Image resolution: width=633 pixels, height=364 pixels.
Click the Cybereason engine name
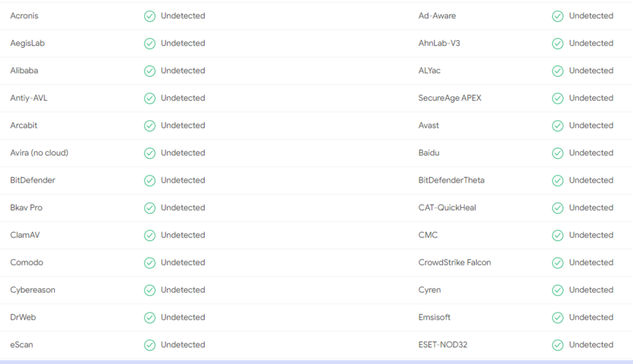click(x=32, y=290)
